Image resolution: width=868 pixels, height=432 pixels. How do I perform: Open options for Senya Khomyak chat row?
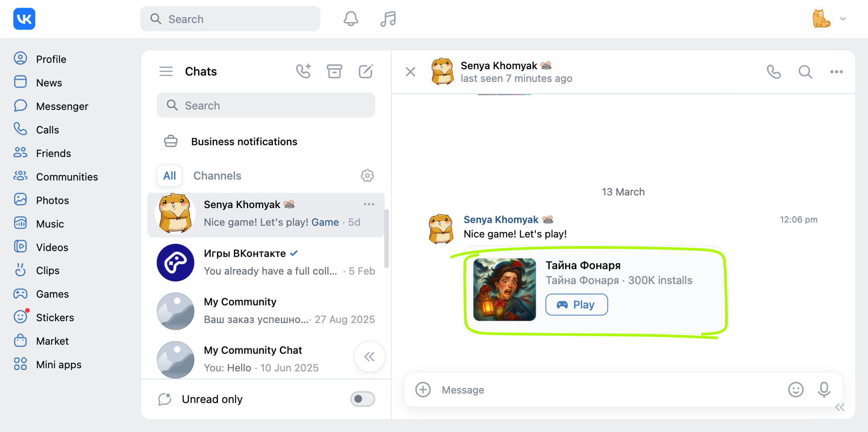coord(369,204)
